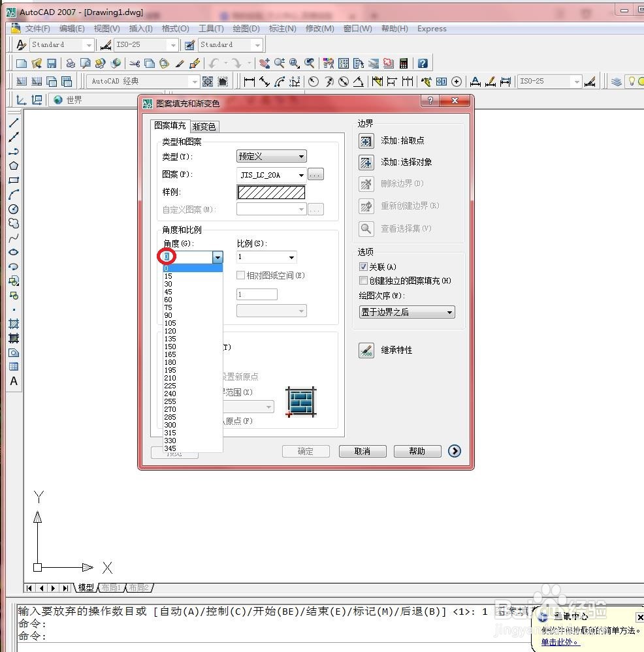Select the Multiline Text A tool

pyautogui.click(x=14, y=381)
